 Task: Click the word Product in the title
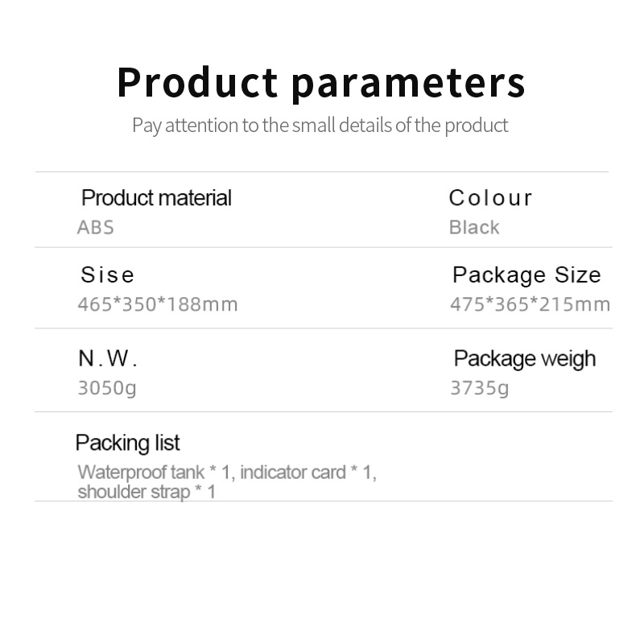pos(197,82)
